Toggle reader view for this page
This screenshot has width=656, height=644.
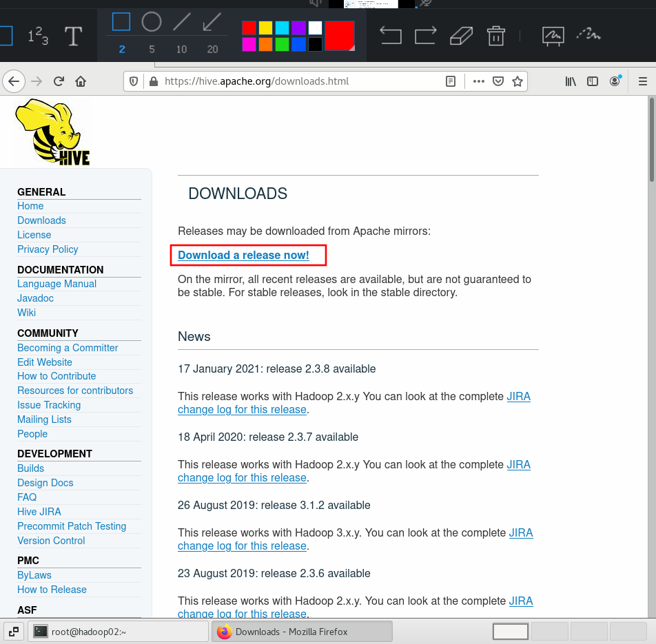451,81
